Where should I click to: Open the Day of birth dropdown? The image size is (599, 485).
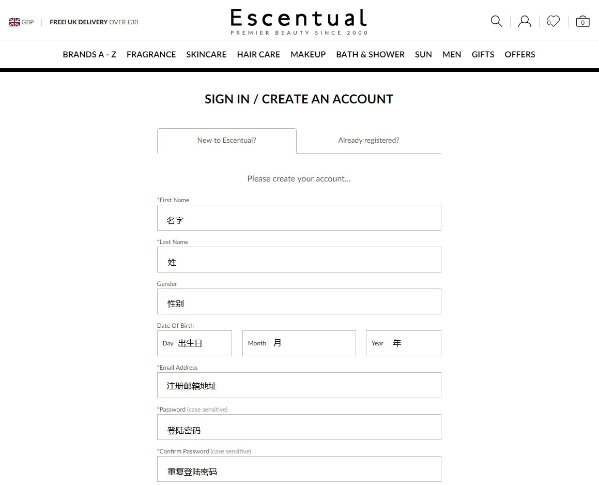[x=194, y=343]
